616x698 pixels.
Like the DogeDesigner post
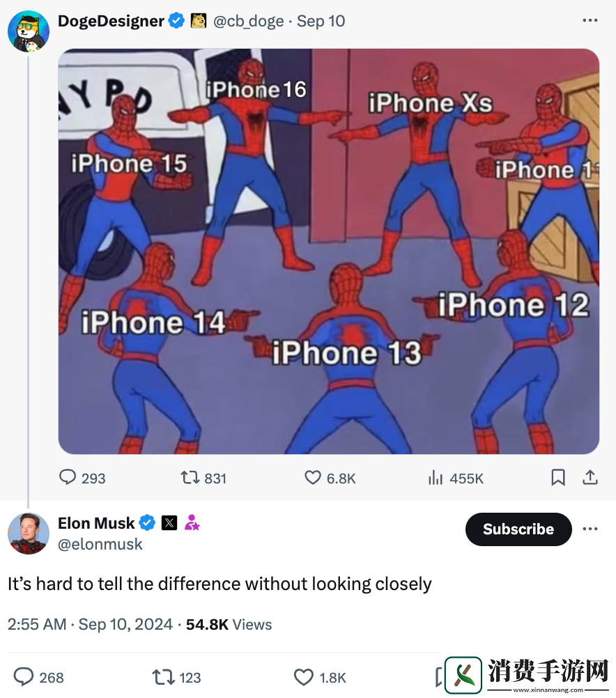(x=313, y=478)
